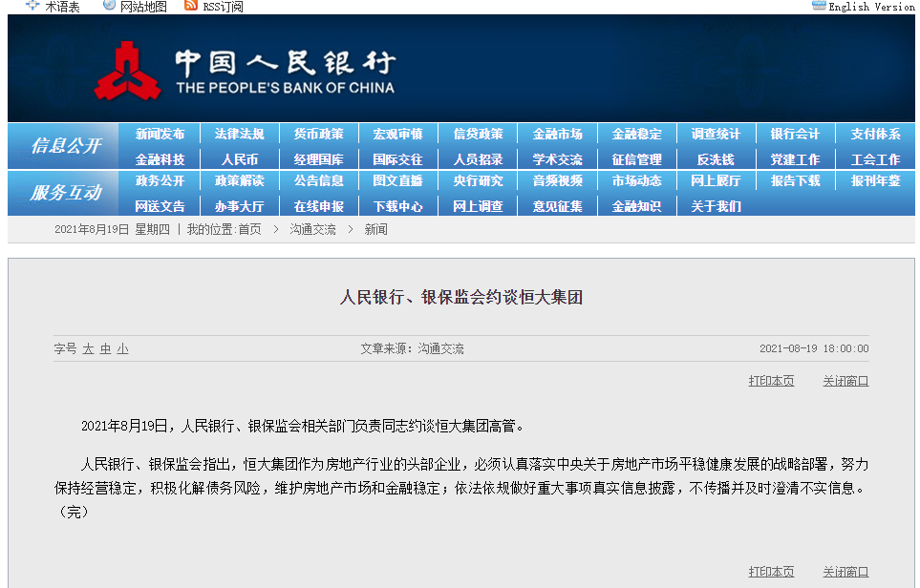The width and height of the screenshot is (920, 588).
Task: Open the 货币政策 menu item
Action: point(318,135)
